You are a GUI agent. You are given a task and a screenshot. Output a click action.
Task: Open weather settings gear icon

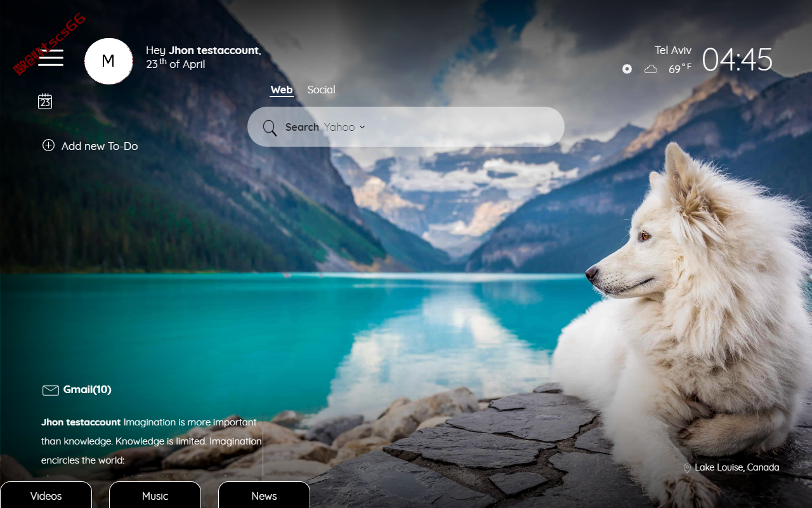click(627, 69)
